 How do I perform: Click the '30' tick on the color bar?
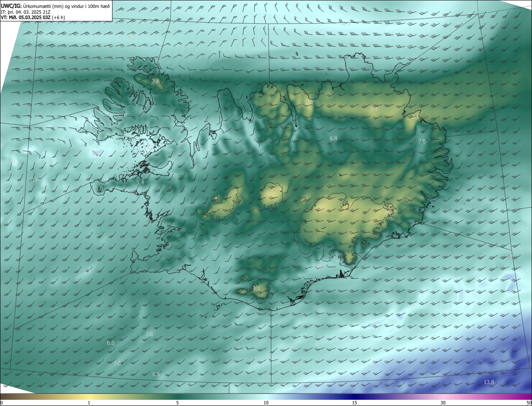pos(443,403)
